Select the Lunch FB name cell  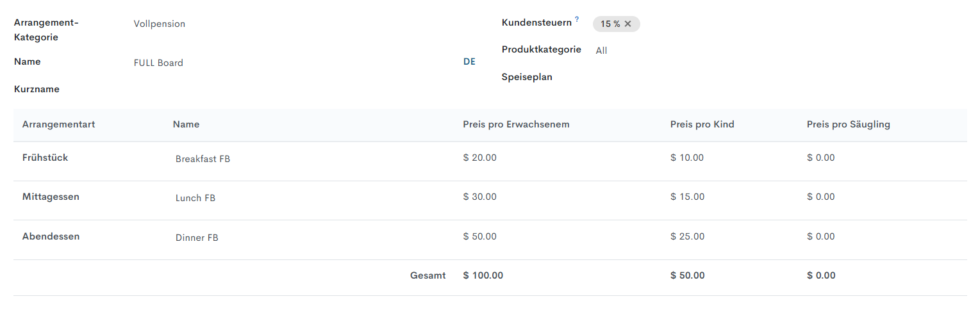(195, 198)
